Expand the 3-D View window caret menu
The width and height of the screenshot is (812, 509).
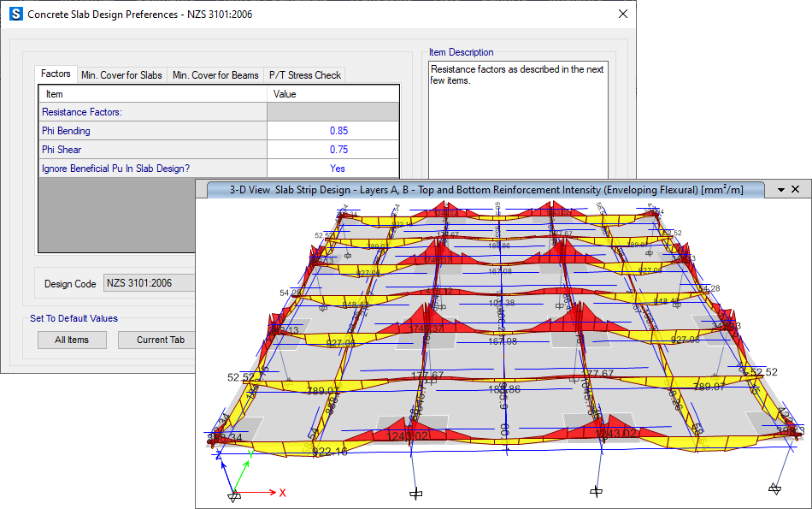[781, 189]
